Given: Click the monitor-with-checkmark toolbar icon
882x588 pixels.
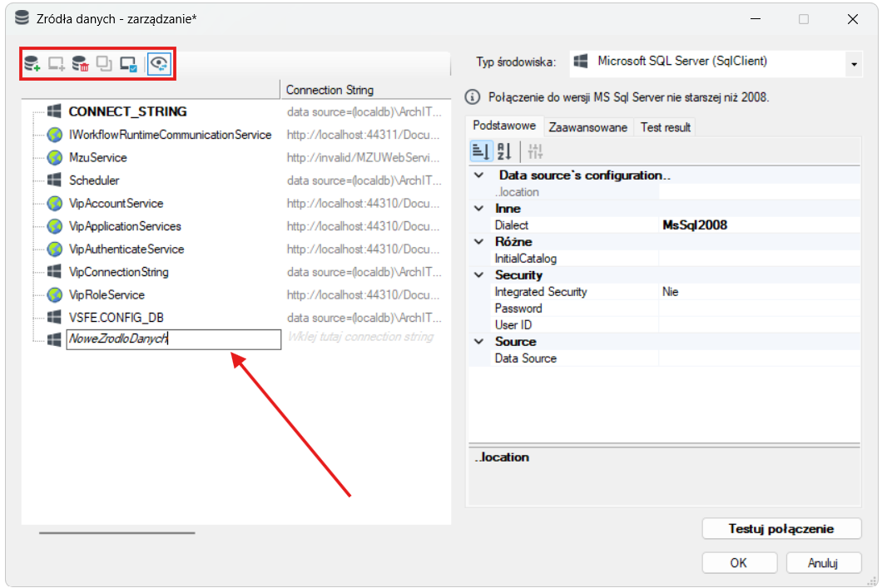Looking at the screenshot, I should click(128, 63).
